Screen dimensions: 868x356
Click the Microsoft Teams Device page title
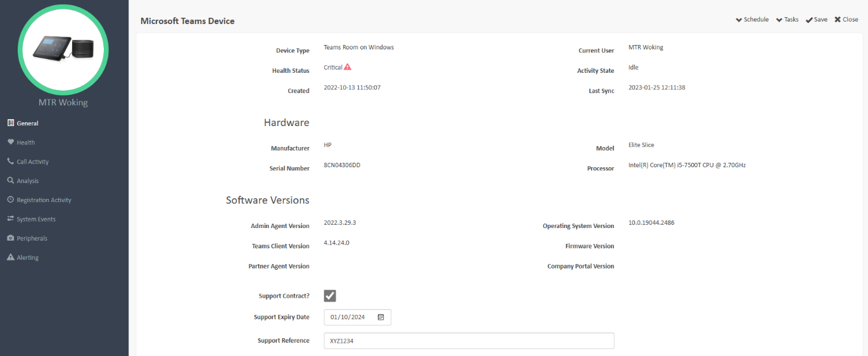(x=187, y=21)
